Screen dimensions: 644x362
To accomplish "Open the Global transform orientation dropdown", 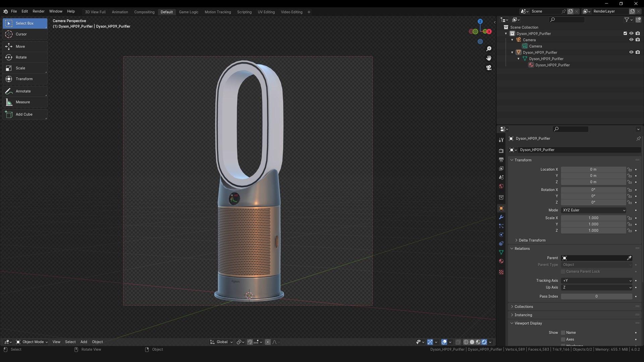I will pos(221,342).
